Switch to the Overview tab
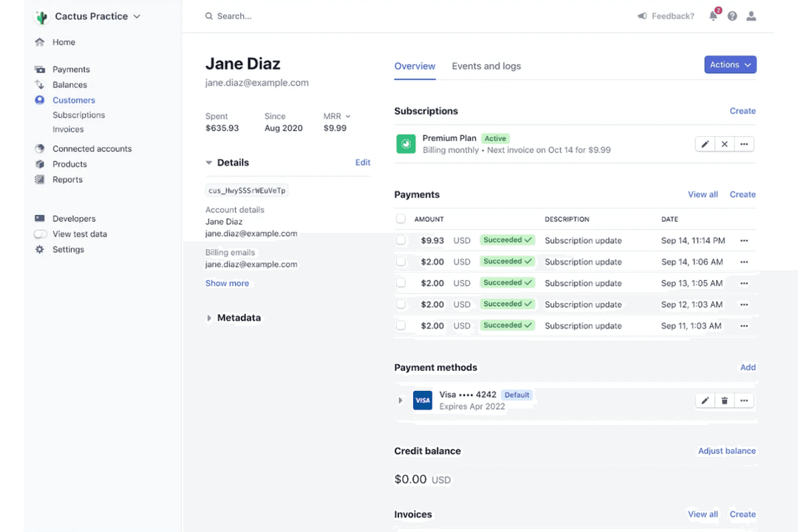798x532 pixels. (415, 66)
